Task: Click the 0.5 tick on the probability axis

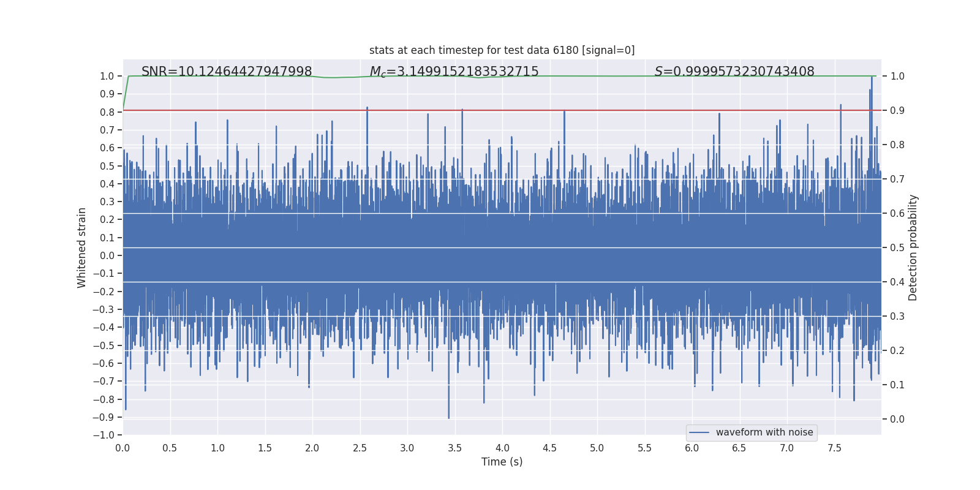Action: [897, 247]
